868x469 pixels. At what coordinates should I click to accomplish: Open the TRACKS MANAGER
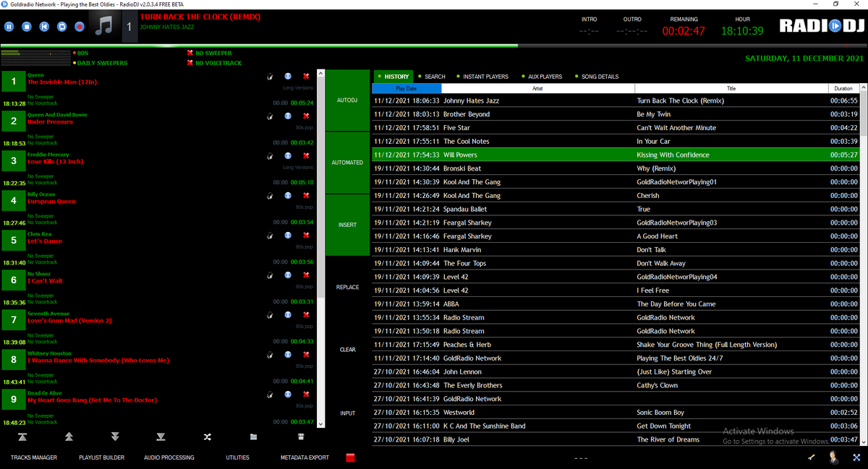pyautogui.click(x=34, y=457)
